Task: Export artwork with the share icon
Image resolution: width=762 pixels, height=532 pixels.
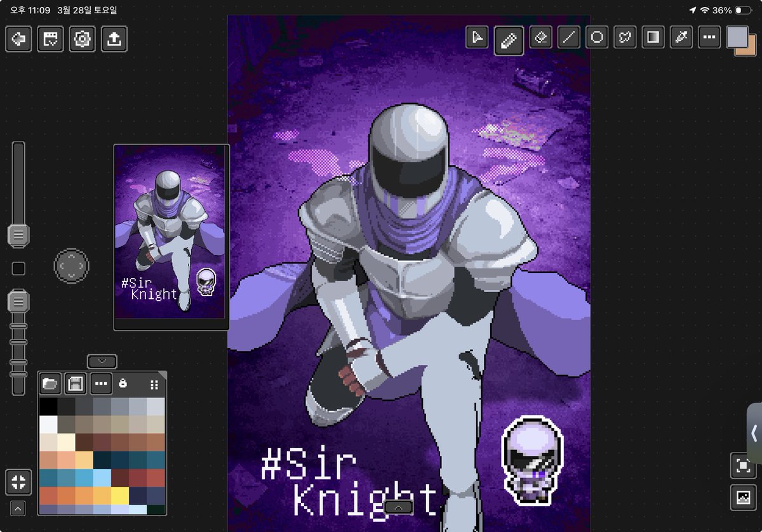Action: coord(114,39)
